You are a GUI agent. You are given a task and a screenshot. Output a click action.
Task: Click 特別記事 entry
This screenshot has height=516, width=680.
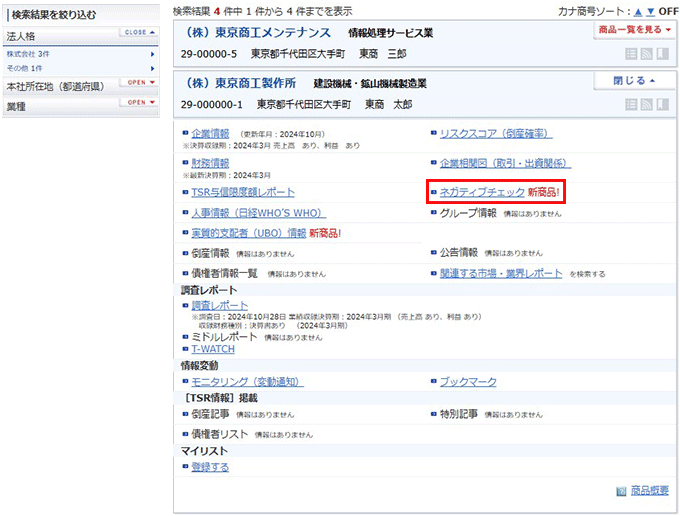(x=459, y=414)
